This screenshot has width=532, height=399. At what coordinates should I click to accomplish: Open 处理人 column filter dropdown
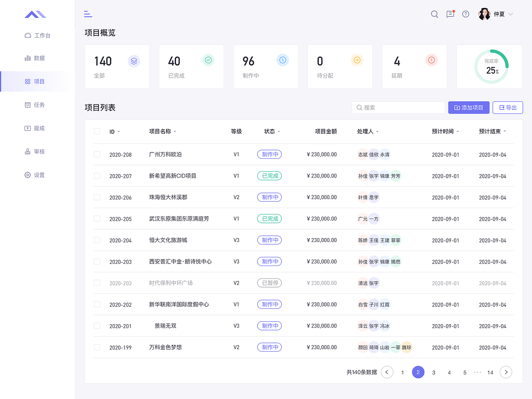tap(377, 131)
